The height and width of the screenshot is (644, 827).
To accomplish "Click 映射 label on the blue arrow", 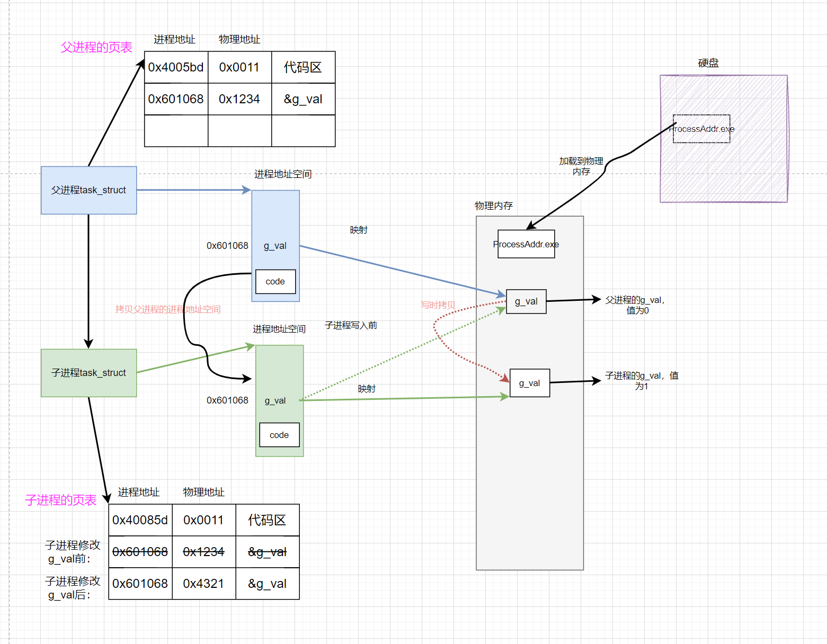I will [x=359, y=230].
